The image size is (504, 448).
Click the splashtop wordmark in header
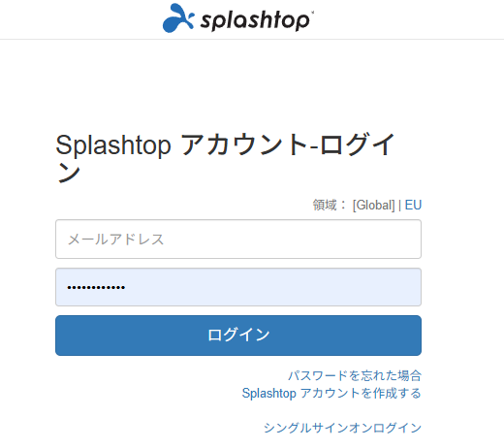click(255, 20)
